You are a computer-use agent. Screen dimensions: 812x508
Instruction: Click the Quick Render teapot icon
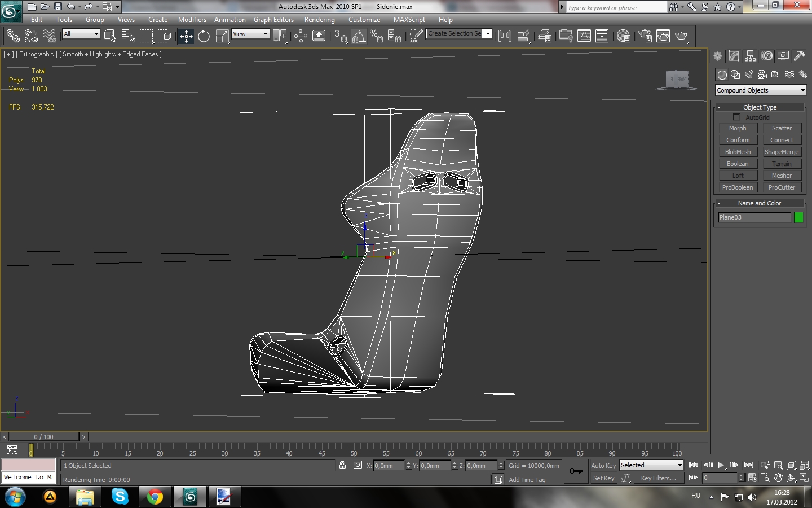tap(682, 36)
